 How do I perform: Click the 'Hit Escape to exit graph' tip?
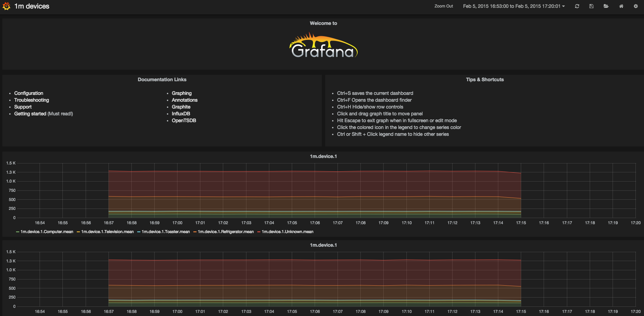pos(397,120)
